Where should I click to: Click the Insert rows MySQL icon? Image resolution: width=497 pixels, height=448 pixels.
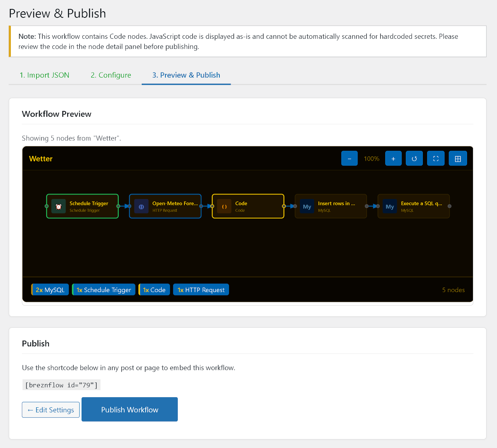pyautogui.click(x=307, y=206)
